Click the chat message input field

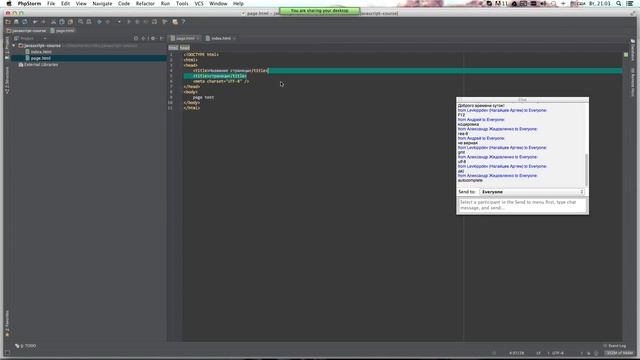[522, 205]
